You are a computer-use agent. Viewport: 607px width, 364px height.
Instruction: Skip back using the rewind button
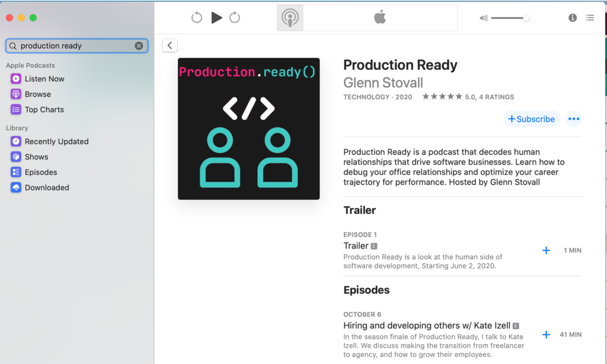click(197, 17)
